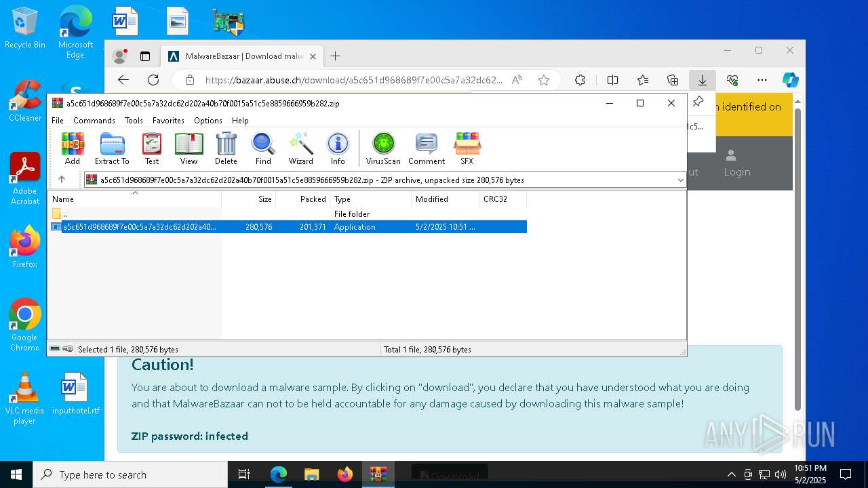Click the Edge profile avatar
The image size is (868, 488).
point(120,56)
